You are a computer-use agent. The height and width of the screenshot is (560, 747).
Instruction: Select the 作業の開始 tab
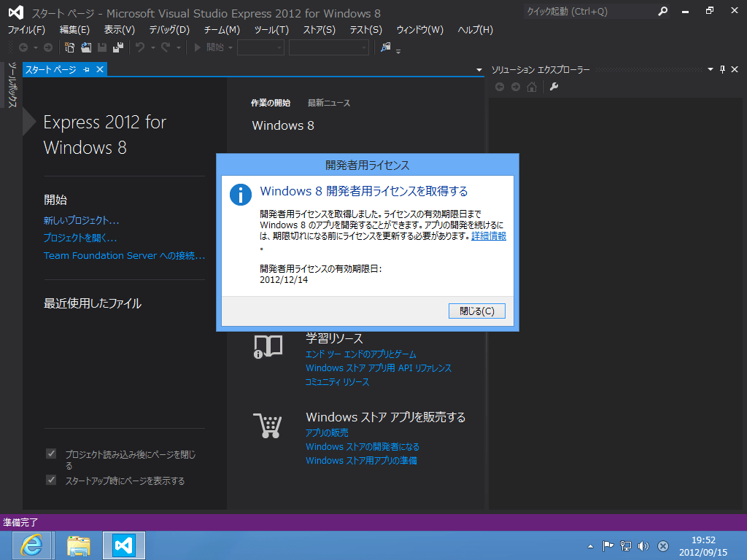tap(270, 103)
